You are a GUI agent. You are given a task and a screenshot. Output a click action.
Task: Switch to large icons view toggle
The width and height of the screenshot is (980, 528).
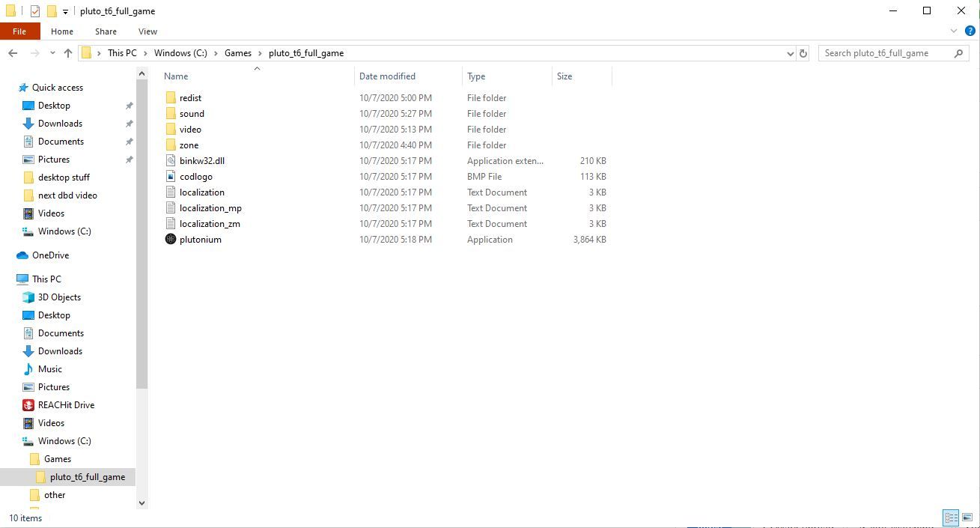(x=967, y=518)
